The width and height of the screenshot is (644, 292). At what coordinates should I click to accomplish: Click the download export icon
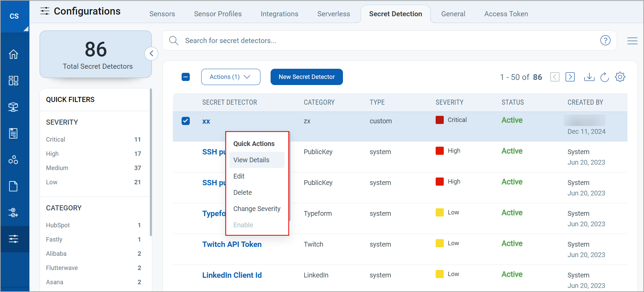click(x=589, y=77)
